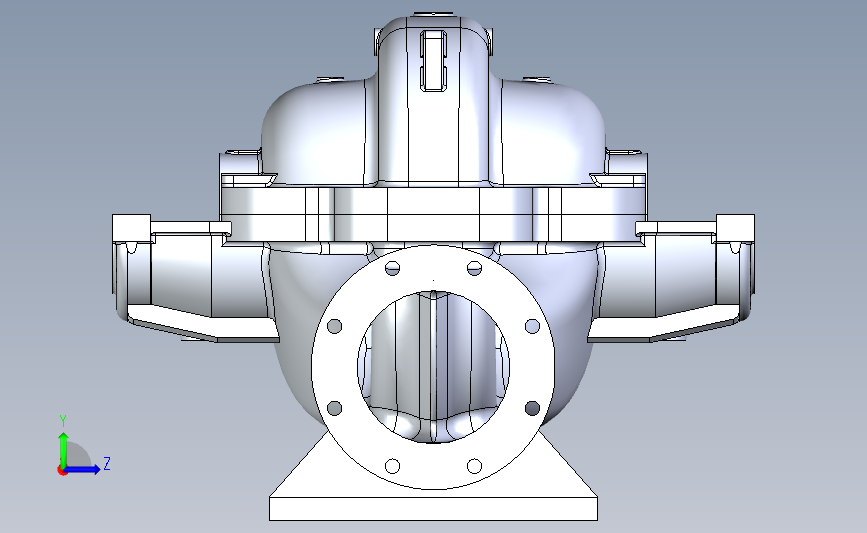
Task: Select the horizontal split-case flange band across the casing
Action: click(x=434, y=214)
